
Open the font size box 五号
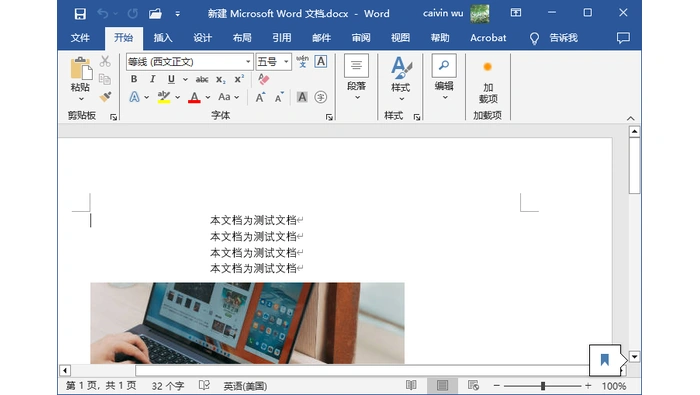point(274,62)
